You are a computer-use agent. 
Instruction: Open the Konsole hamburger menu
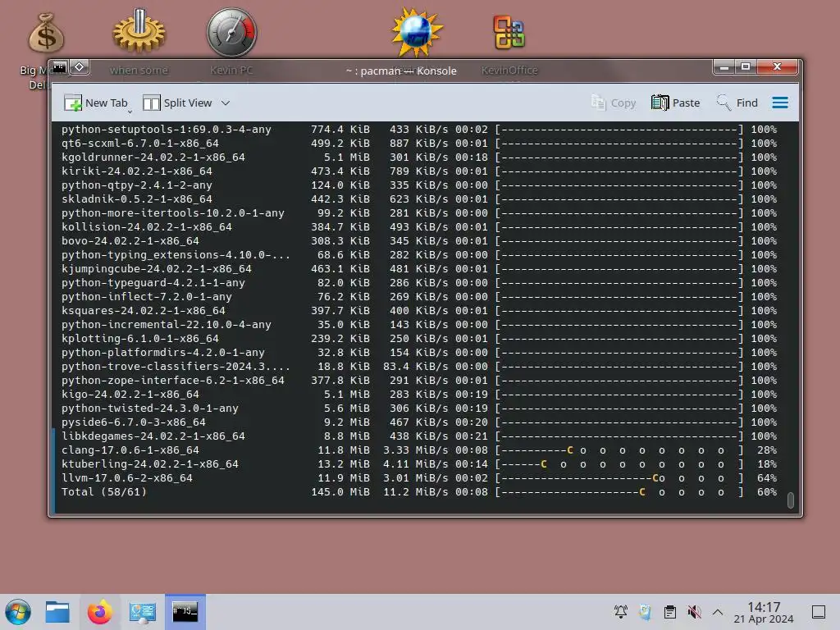(x=780, y=103)
